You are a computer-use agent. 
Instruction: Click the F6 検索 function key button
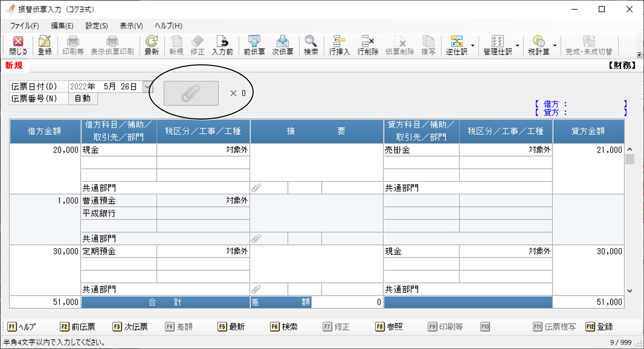point(284,327)
